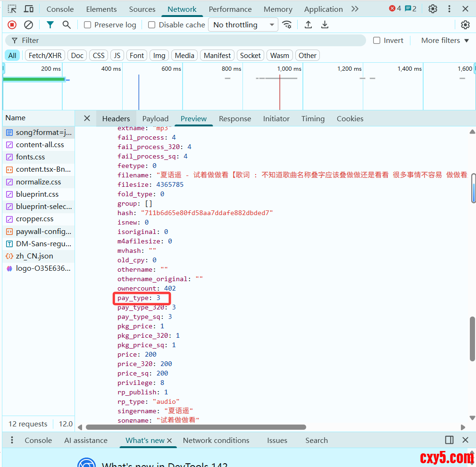The image size is (476, 467).
Task: Filter requests by Fetch/XHR
Action: point(45,56)
